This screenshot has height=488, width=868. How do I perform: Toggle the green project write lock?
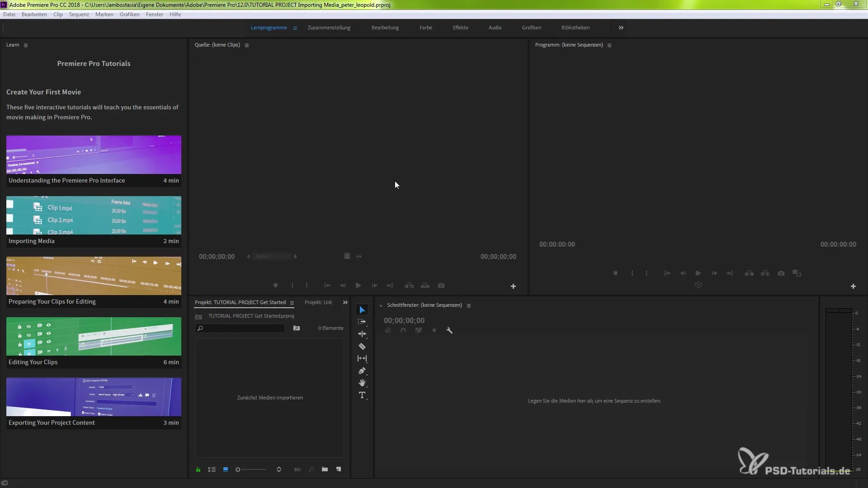[x=198, y=469]
